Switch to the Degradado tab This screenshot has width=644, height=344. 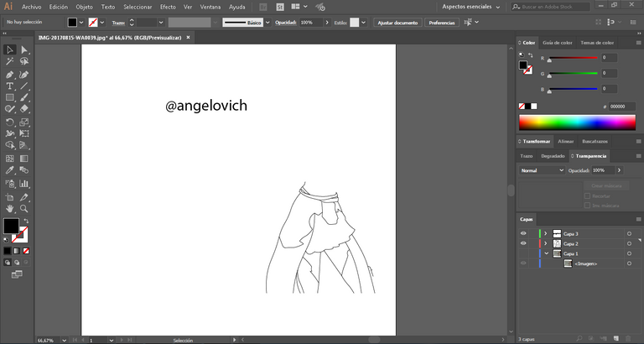(552, 156)
